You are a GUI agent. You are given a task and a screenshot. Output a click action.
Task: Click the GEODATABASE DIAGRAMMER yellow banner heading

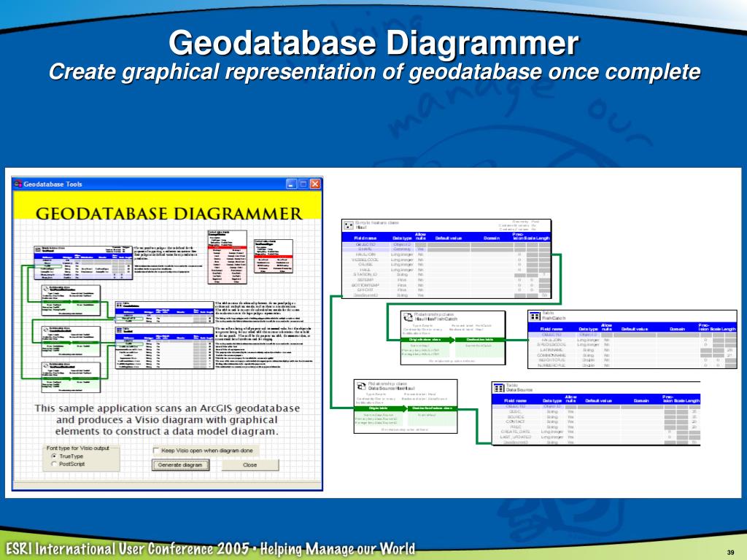(169, 214)
